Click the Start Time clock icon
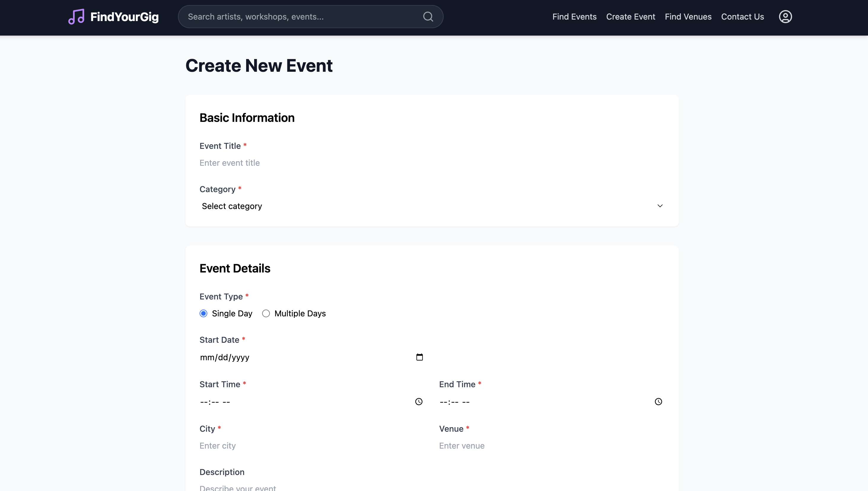This screenshot has width=868, height=491. pyautogui.click(x=418, y=402)
